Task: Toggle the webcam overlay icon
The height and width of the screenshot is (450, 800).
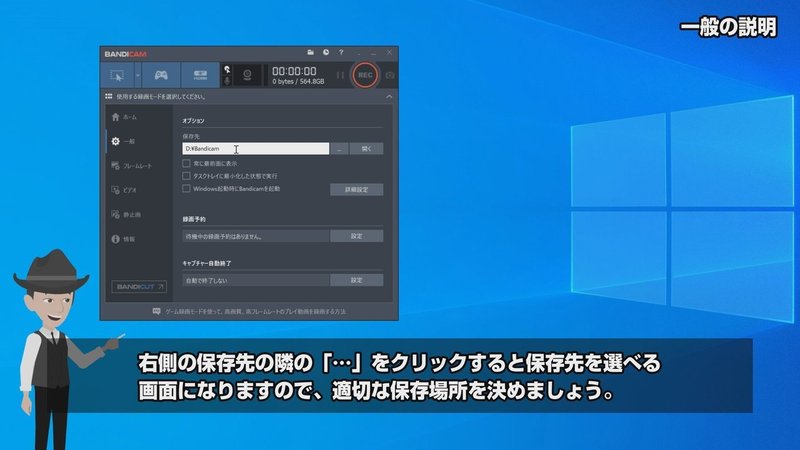Action: (x=247, y=76)
